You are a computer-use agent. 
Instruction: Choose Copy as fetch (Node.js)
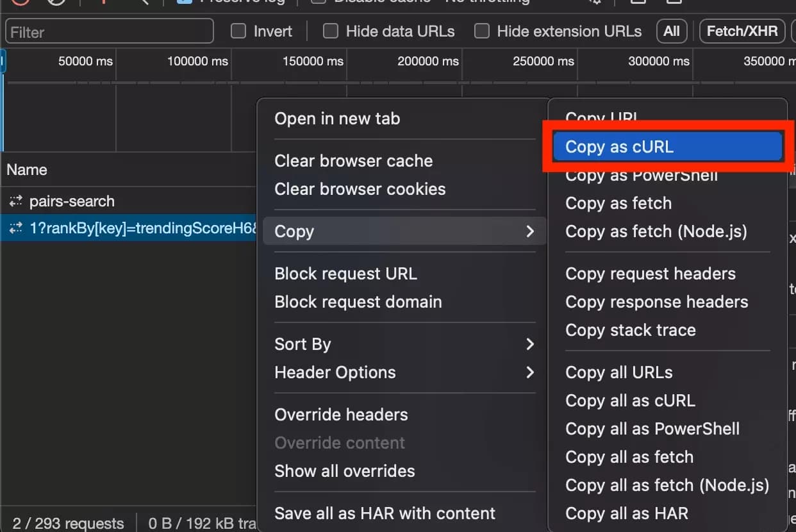656,232
